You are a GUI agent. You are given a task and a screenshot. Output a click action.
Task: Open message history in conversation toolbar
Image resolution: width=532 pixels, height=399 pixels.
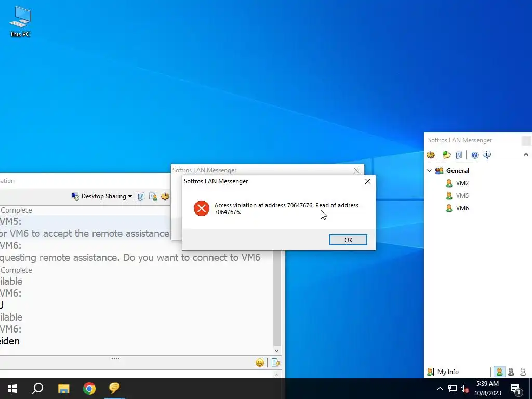coord(141,196)
